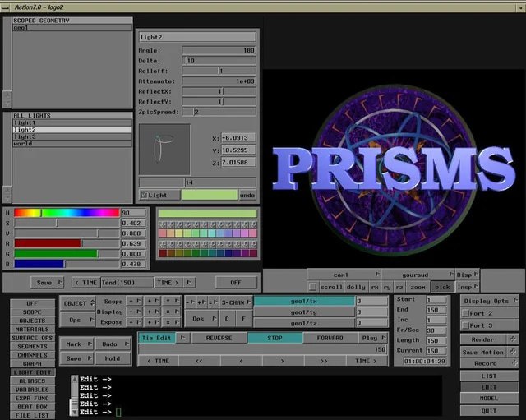Open the gouraud shading dropdown
This screenshot has width=526, height=420.
[x=418, y=275]
